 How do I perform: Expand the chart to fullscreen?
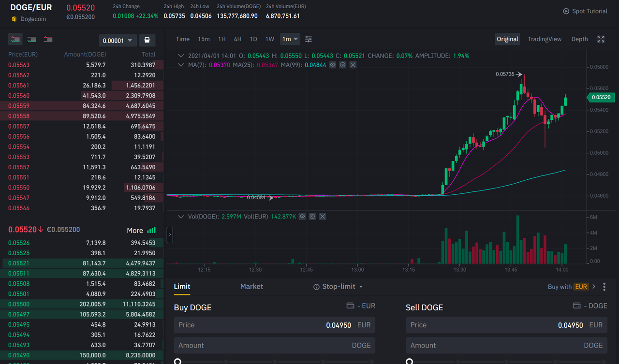point(601,39)
